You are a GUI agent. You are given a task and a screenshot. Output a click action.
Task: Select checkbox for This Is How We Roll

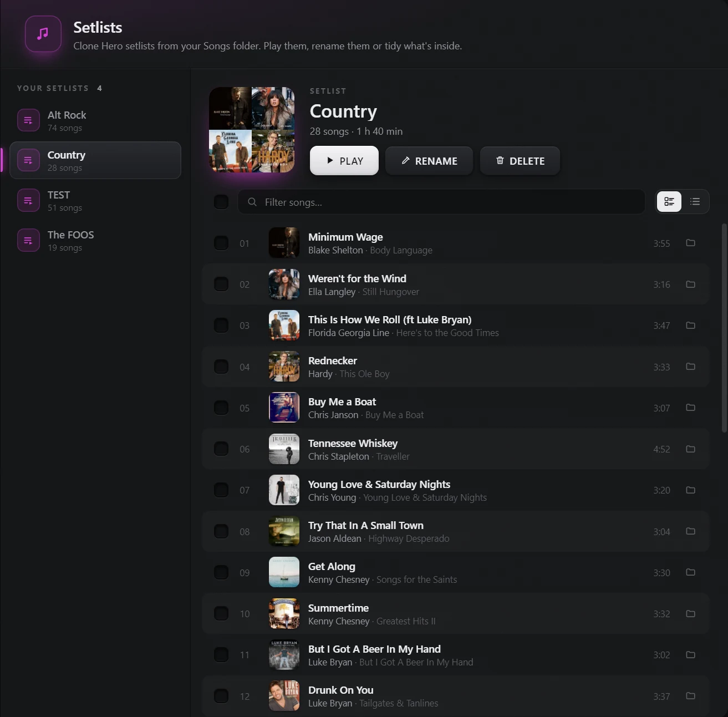[221, 326]
